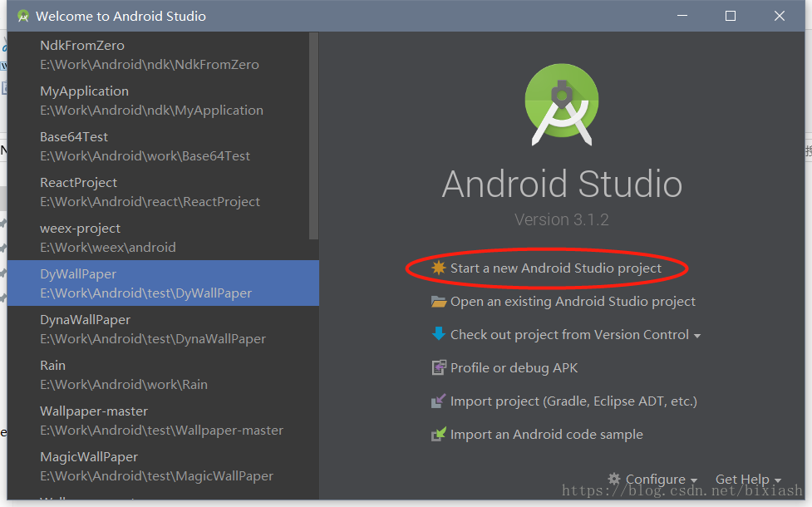812x507 pixels.
Task: Open recent project DynaWallPaper
Action: [x=163, y=329]
